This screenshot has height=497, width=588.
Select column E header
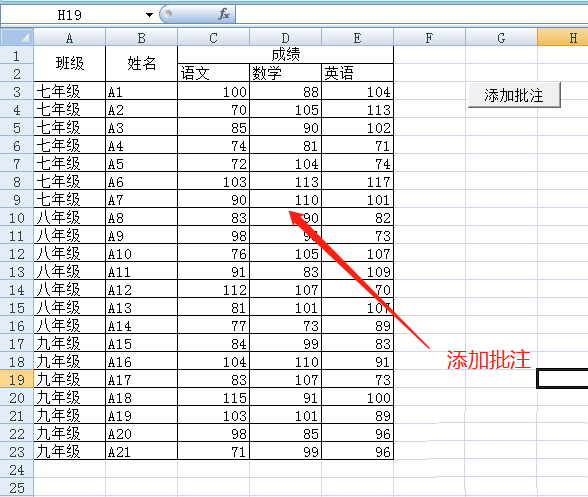pyautogui.click(x=357, y=38)
